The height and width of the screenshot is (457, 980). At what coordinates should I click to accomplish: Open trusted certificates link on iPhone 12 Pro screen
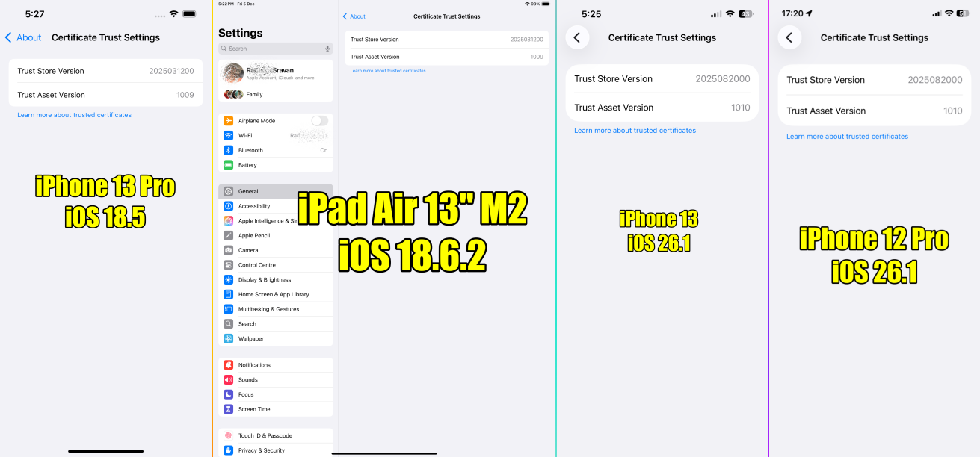(x=847, y=137)
